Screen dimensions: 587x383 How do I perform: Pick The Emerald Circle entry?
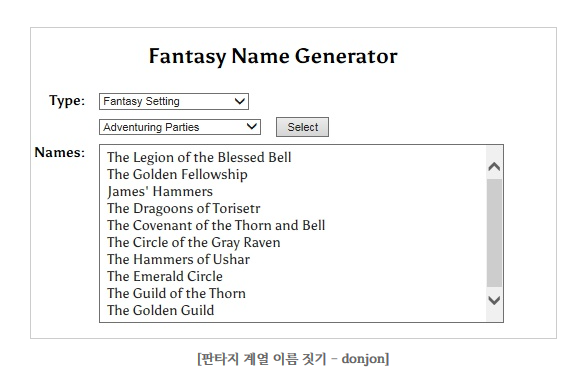point(165,276)
